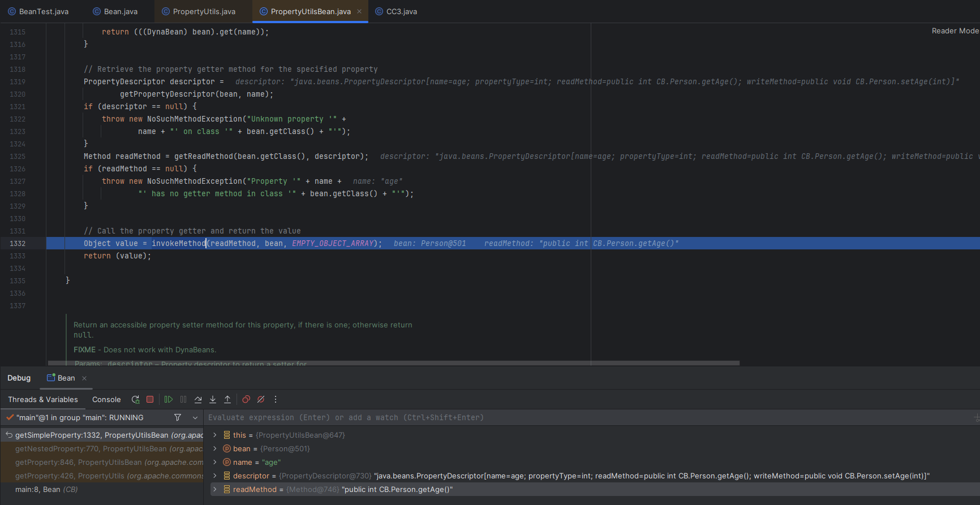Focus the Evaluate expression input field
Screen dimensions: 980x505
pos(588,417)
